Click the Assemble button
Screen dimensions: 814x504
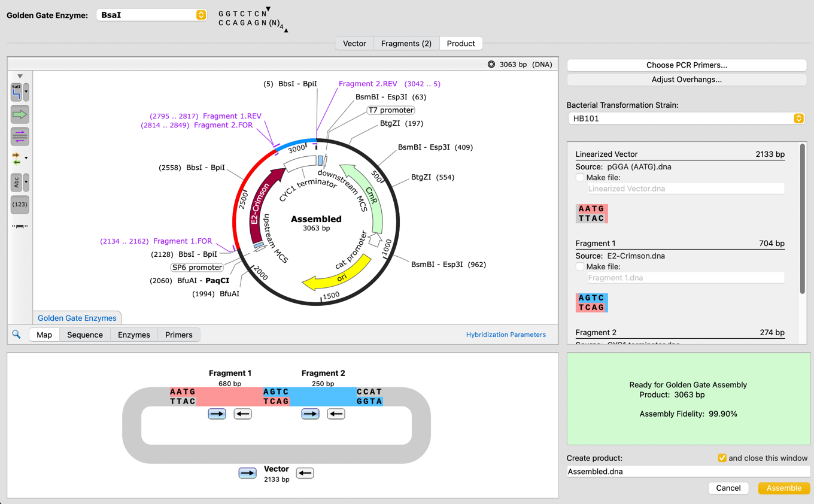pos(783,488)
